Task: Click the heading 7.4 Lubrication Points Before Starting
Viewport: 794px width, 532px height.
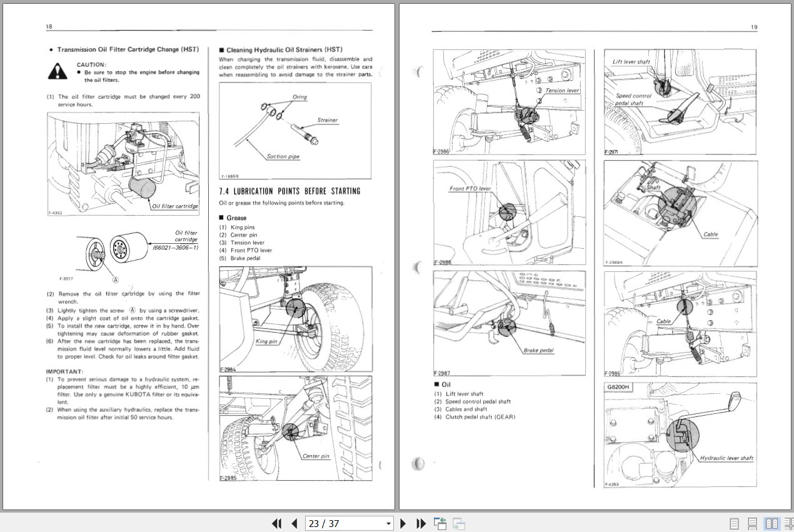Action: click(x=291, y=191)
